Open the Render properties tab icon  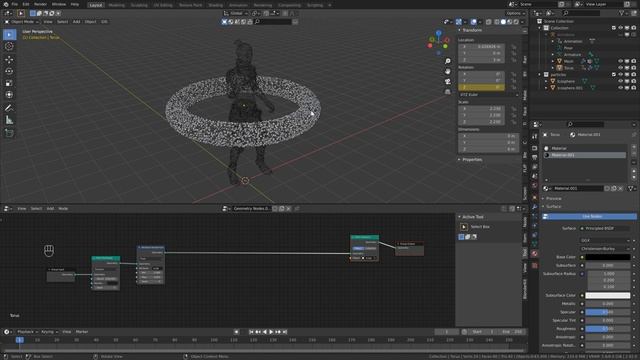pyautogui.click(x=535, y=148)
